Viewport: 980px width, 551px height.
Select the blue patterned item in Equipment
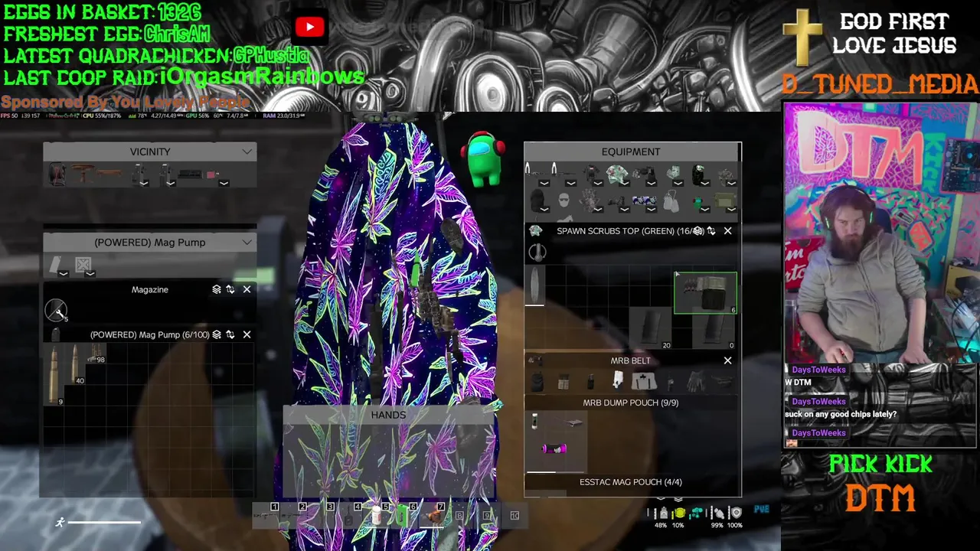click(644, 201)
